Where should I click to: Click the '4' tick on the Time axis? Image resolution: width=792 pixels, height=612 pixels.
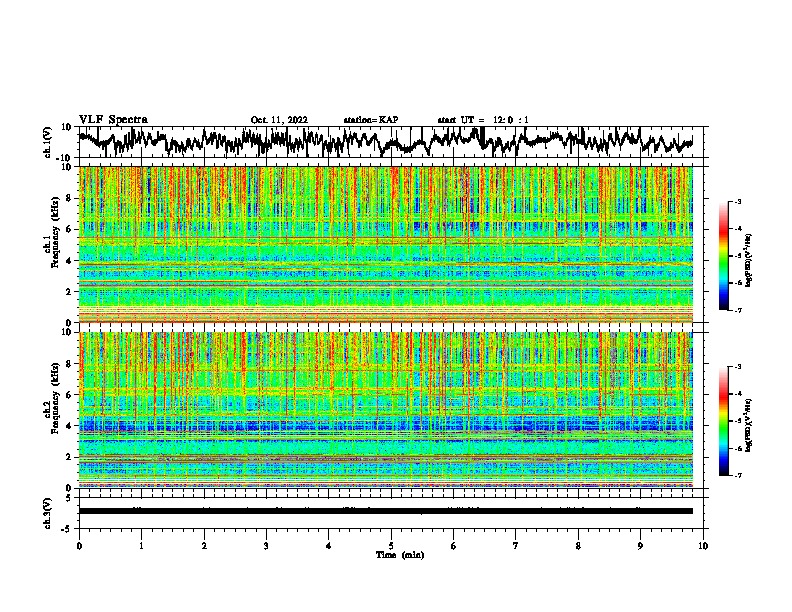coord(329,546)
